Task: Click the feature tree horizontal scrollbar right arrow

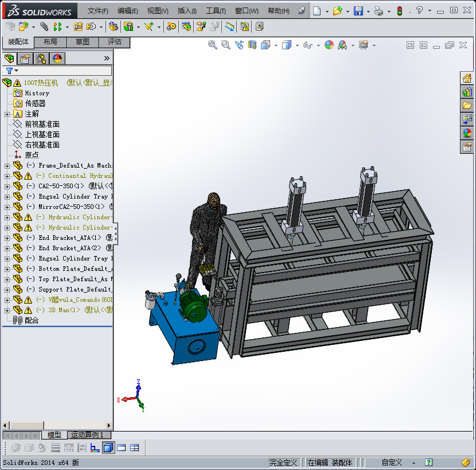Action: (x=109, y=425)
